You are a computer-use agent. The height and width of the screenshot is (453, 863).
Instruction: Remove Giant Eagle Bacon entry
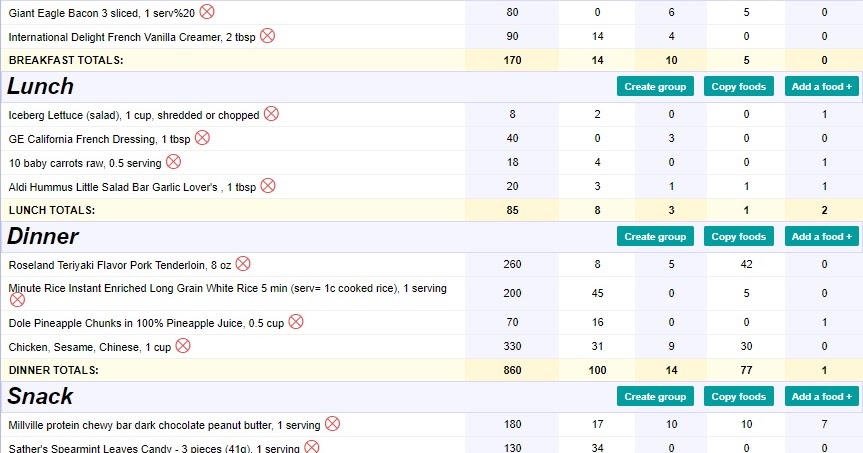[207, 11]
